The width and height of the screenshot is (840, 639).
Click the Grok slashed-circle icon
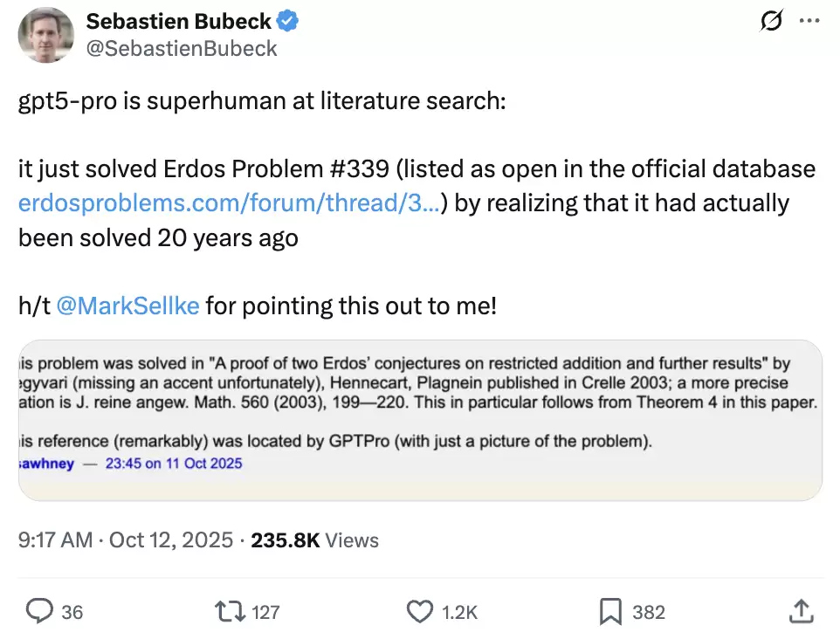pyautogui.click(x=771, y=22)
